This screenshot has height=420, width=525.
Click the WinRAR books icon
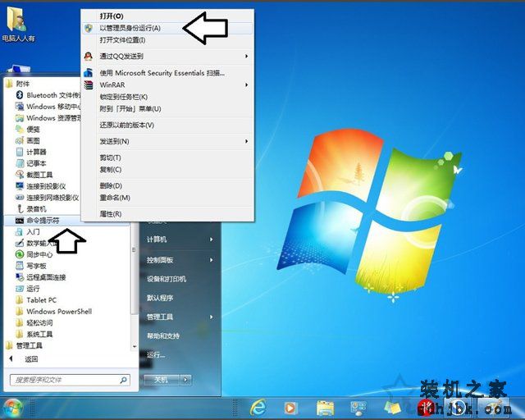[x=89, y=85]
